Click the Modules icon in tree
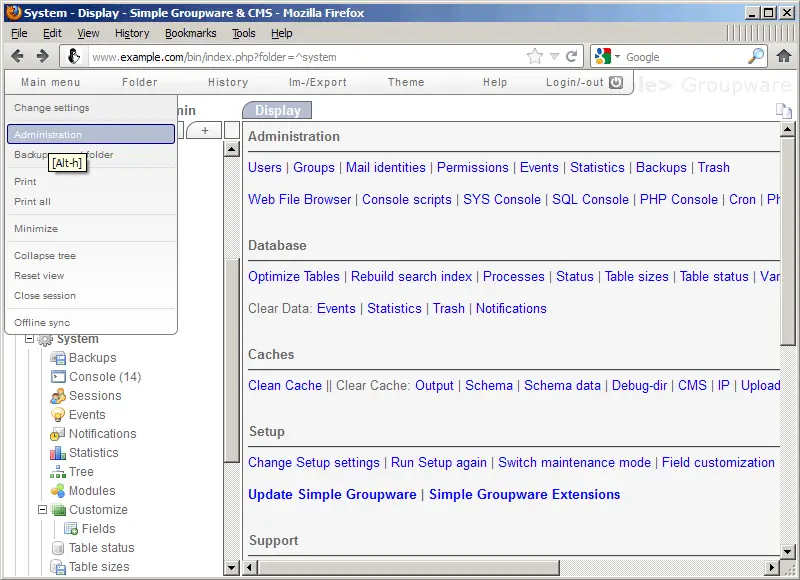 (x=58, y=491)
